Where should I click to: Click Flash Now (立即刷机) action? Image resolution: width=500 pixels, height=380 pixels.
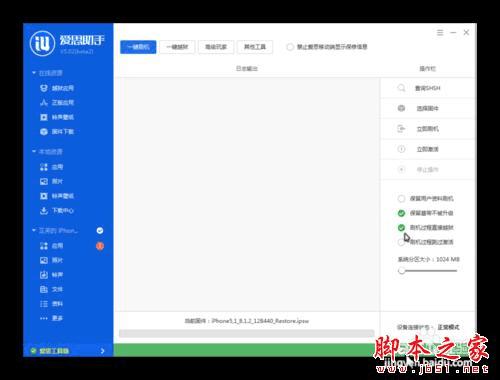click(x=427, y=129)
